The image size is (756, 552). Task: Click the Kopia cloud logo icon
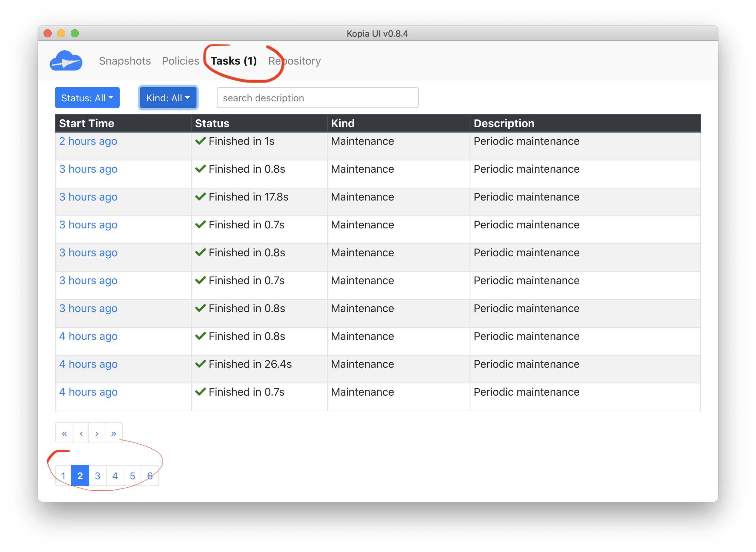[66, 61]
